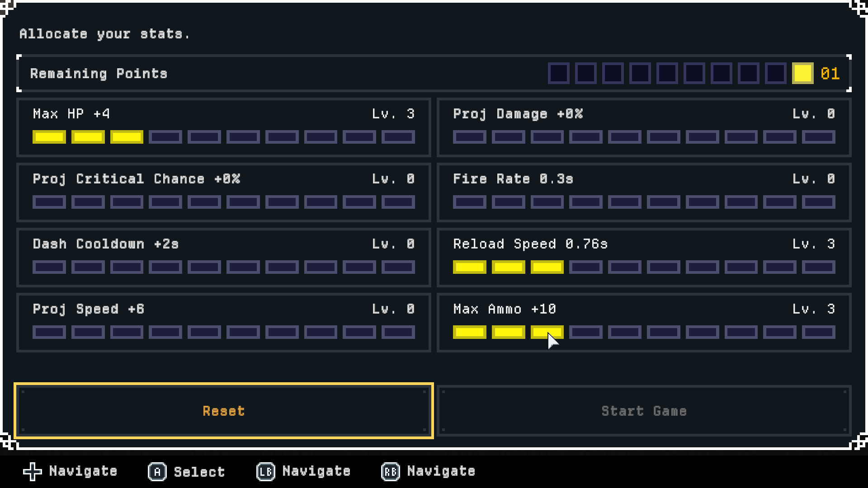
Task: Click the orange '01' points counter
Action: 830,74
